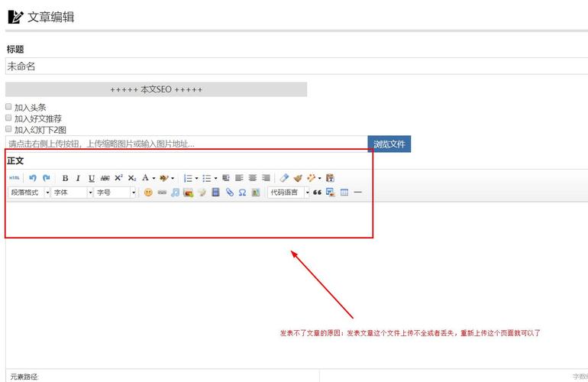Open the 字号 font size dropdown
Image resolution: width=588 pixels, height=382 pixels.
pyautogui.click(x=115, y=193)
